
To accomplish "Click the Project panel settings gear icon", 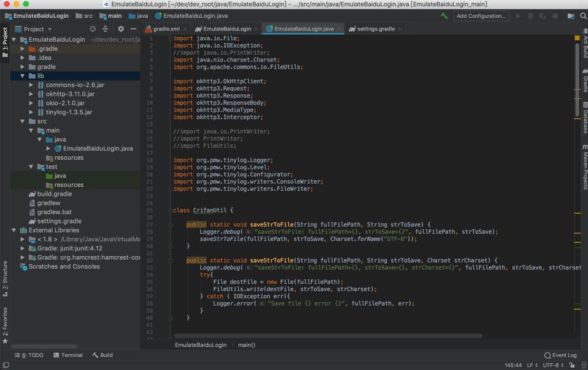I will tap(121, 29).
